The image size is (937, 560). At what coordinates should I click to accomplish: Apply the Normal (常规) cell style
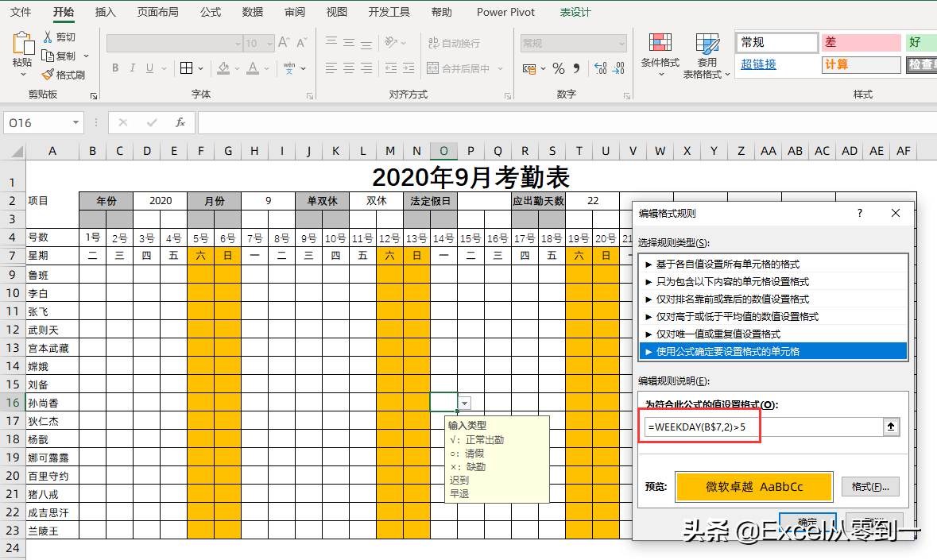tap(776, 42)
